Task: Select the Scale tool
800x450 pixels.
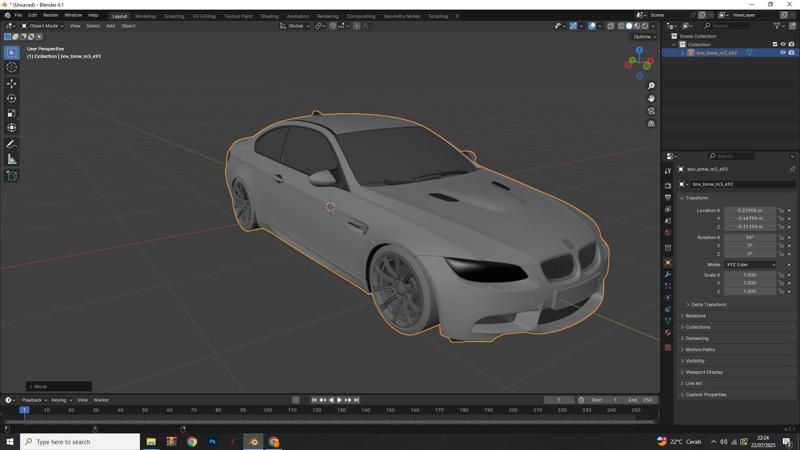Action: (x=11, y=113)
